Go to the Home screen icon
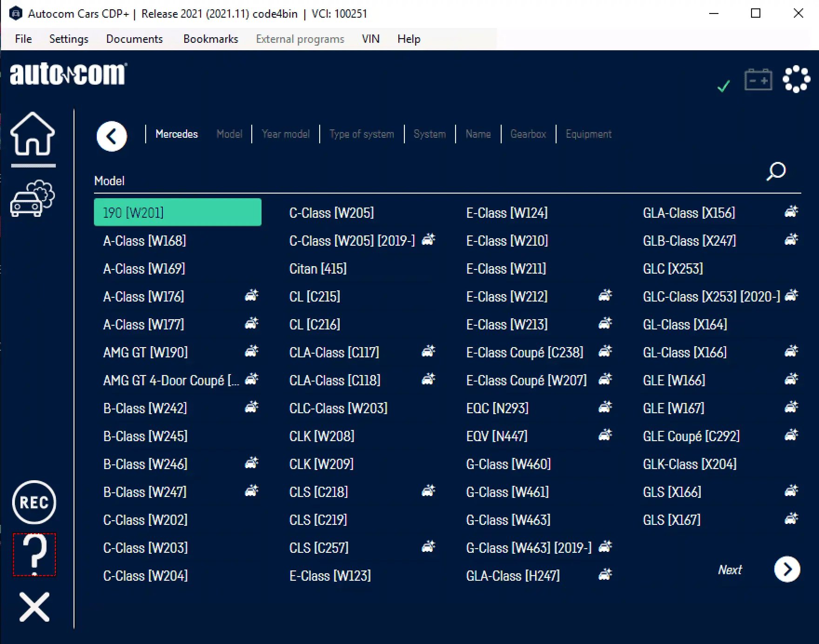 33,134
